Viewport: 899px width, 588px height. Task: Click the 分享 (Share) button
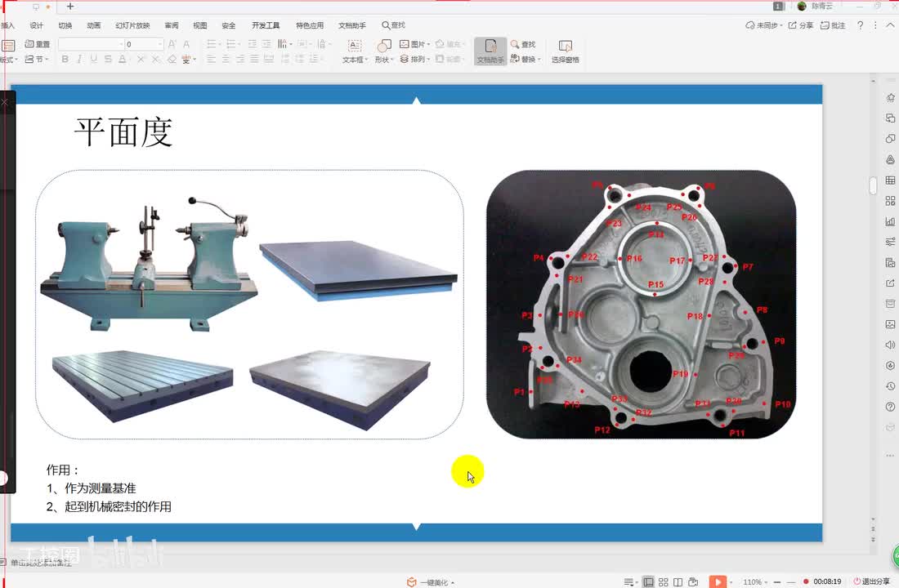[801, 25]
